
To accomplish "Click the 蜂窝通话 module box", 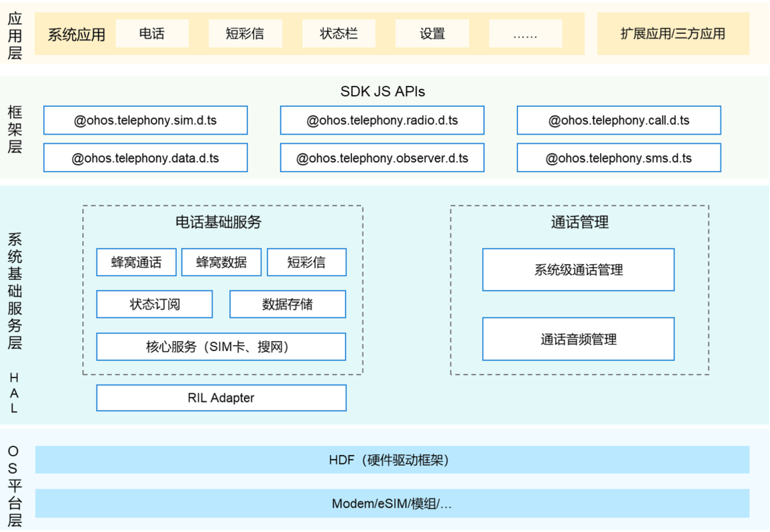I will click(x=136, y=262).
